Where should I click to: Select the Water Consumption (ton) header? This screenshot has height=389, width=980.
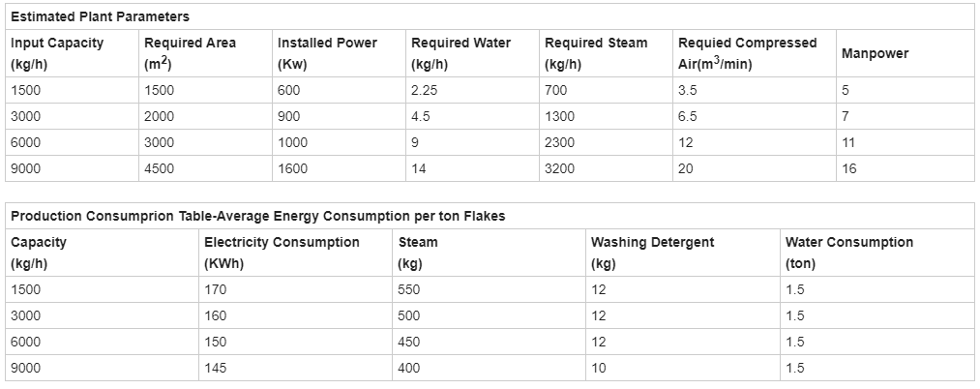point(876,253)
